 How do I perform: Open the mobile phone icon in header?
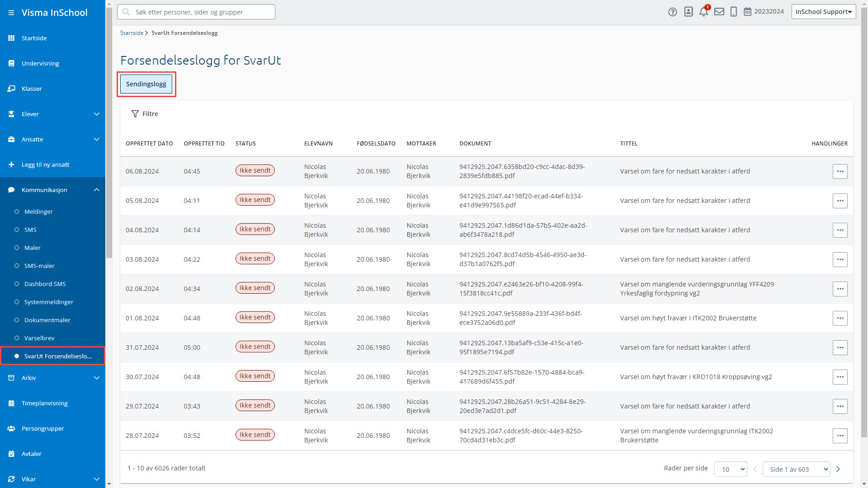coord(734,12)
